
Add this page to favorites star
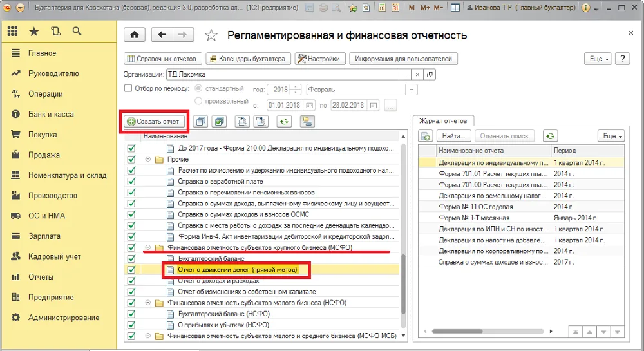tap(211, 35)
